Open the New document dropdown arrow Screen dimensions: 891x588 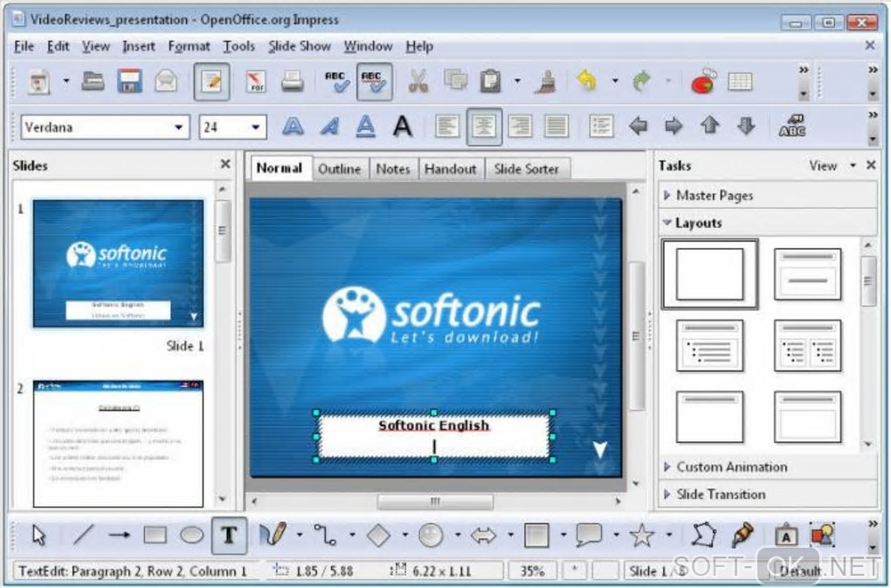click(66, 81)
